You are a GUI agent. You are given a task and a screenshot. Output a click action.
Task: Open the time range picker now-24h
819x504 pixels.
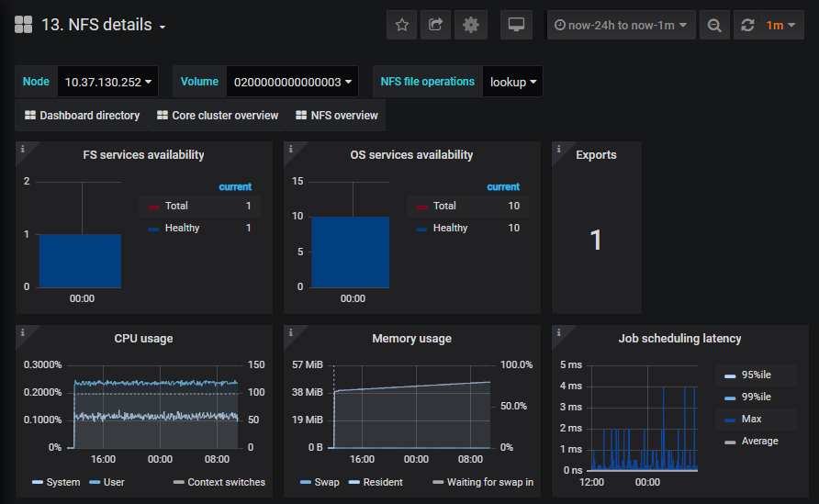pos(621,25)
